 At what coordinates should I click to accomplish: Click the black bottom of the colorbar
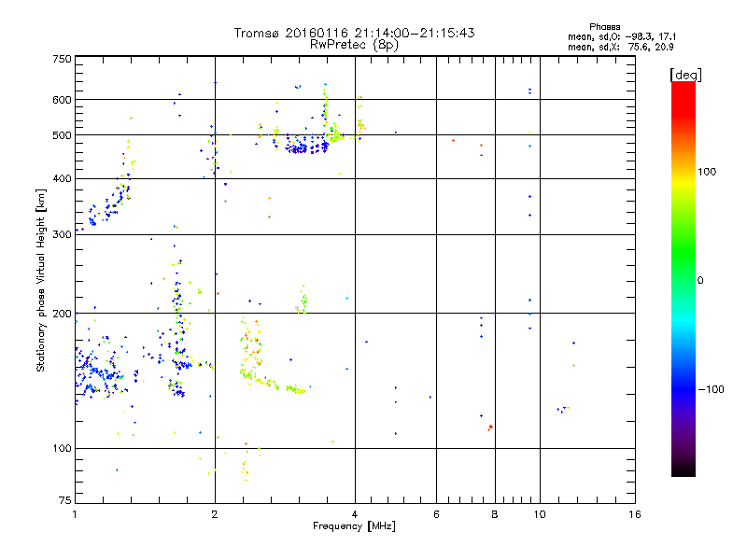click(684, 469)
